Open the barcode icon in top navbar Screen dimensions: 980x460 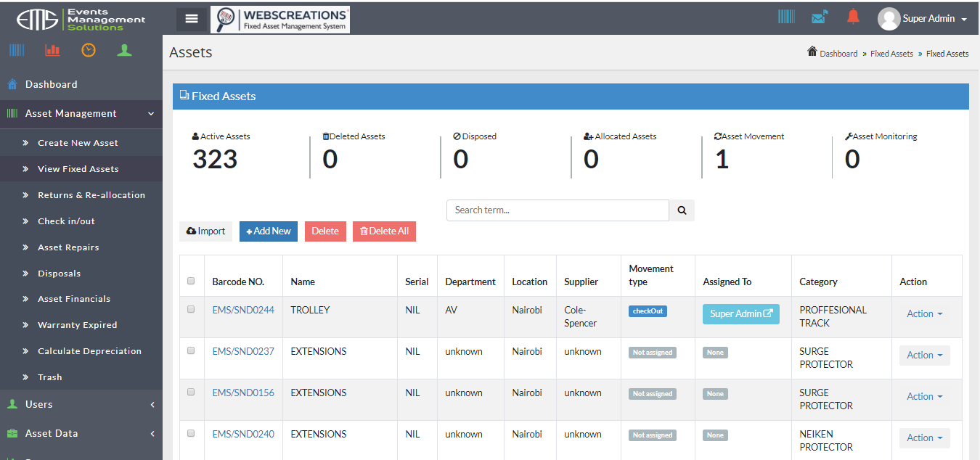coord(786,17)
